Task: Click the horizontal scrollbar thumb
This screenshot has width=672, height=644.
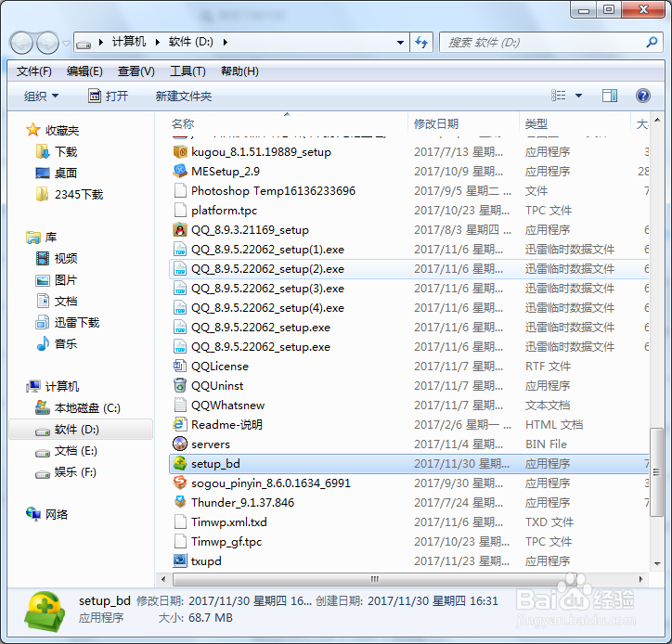Action: tap(375, 579)
